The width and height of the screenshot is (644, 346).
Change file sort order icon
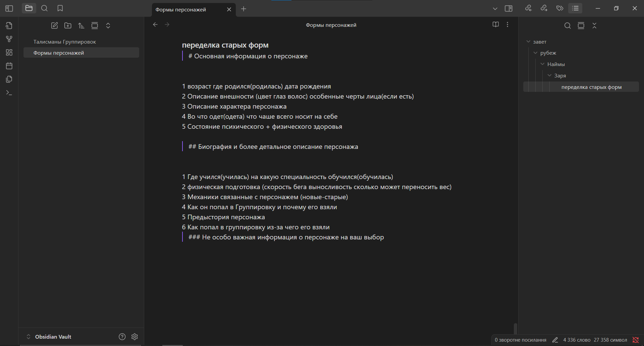coord(81,25)
